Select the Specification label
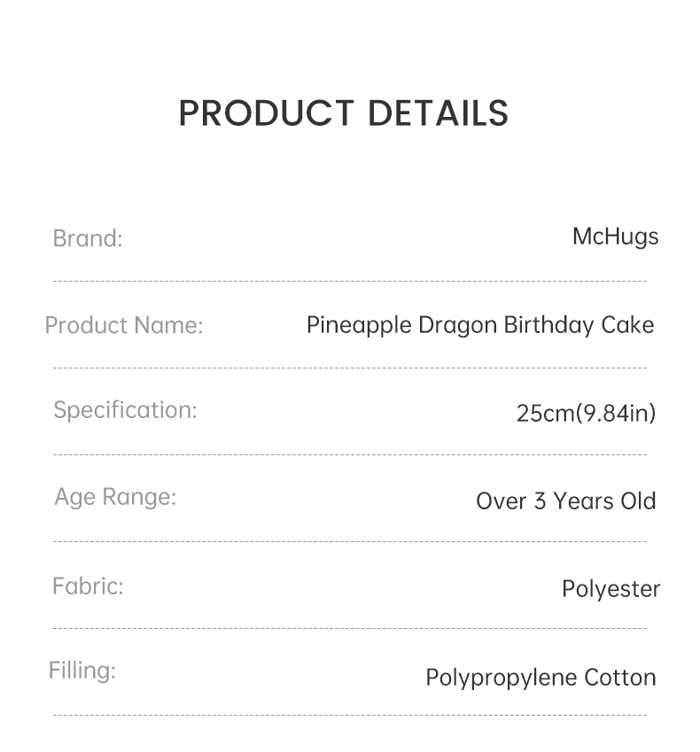The width and height of the screenshot is (700, 752). click(125, 410)
